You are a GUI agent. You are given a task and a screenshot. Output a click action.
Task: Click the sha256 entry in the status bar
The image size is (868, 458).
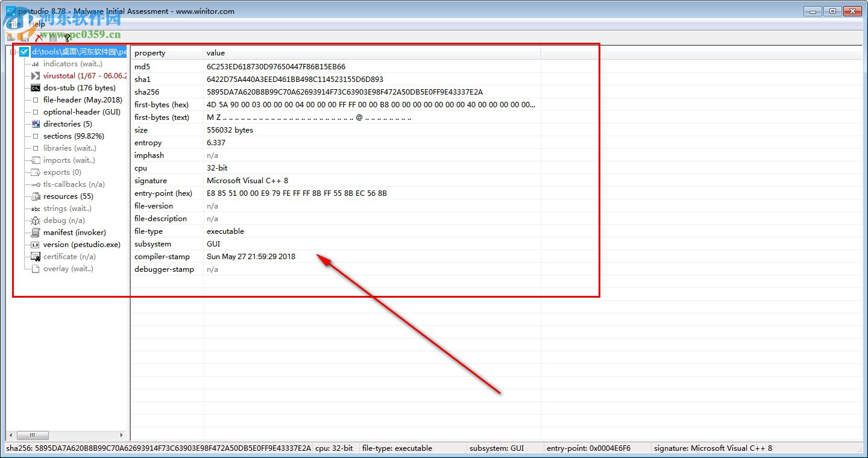click(158, 448)
